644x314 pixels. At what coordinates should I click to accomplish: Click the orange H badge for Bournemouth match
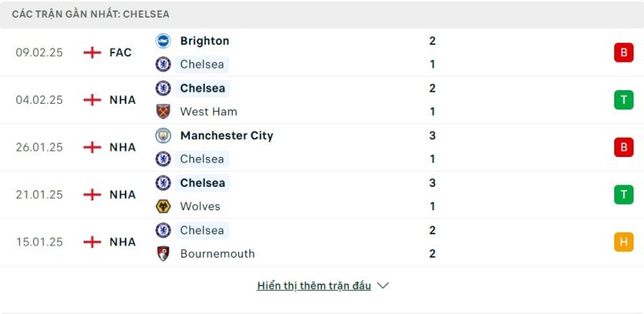tap(623, 242)
